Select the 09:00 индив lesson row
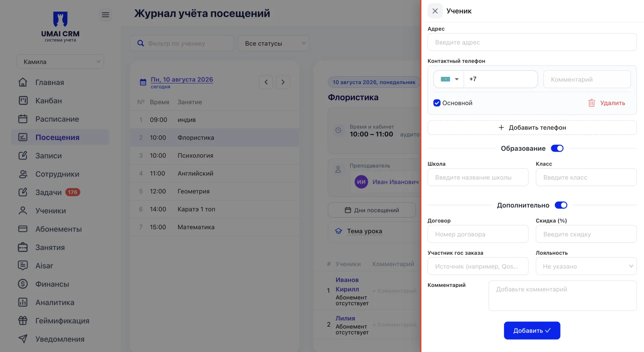Screen dimensions: 644x352 (x=215, y=120)
